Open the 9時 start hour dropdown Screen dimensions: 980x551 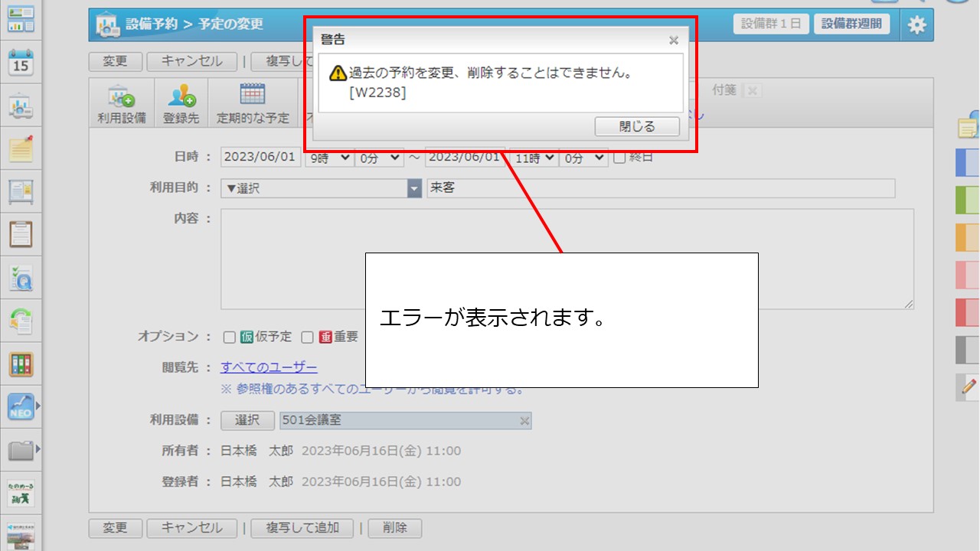[x=328, y=158]
